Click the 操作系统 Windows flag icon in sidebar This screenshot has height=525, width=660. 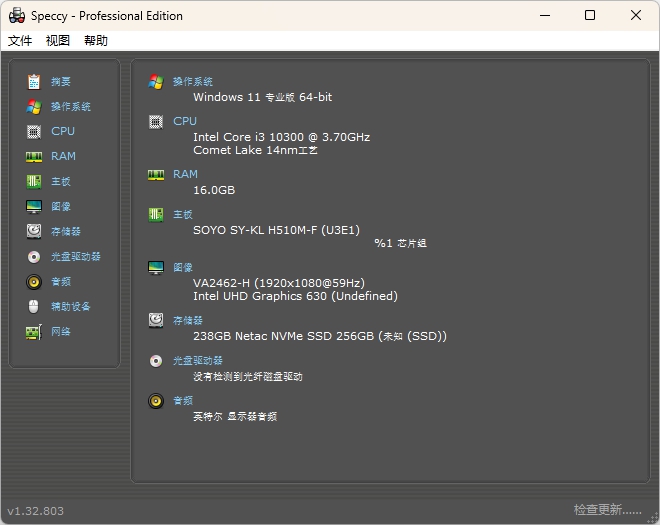(x=34, y=107)
